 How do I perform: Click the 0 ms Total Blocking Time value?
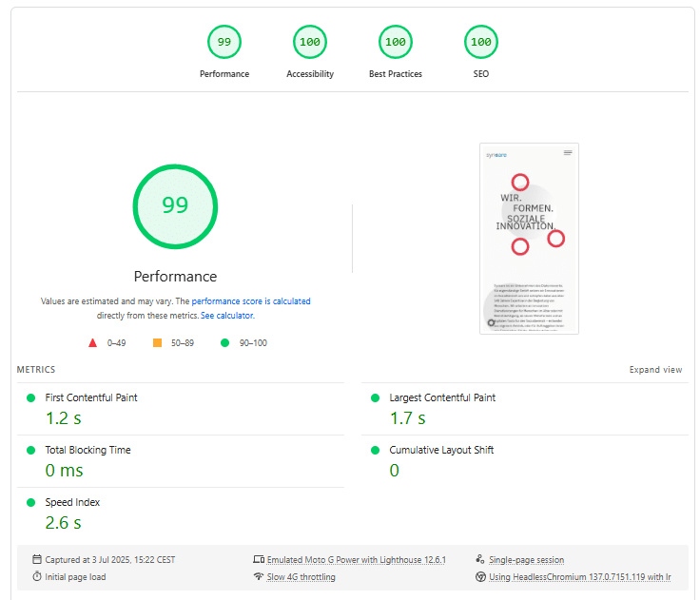65,471
